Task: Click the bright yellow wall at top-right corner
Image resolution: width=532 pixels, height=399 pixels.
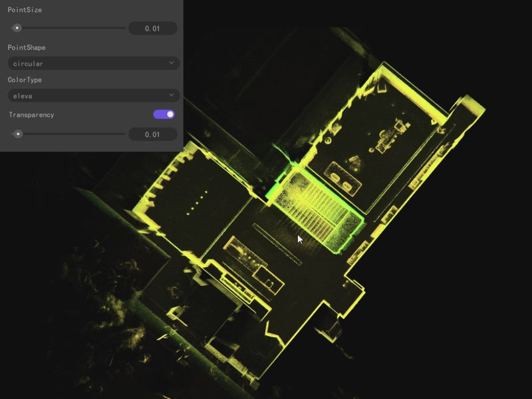Action: (465, 106)
